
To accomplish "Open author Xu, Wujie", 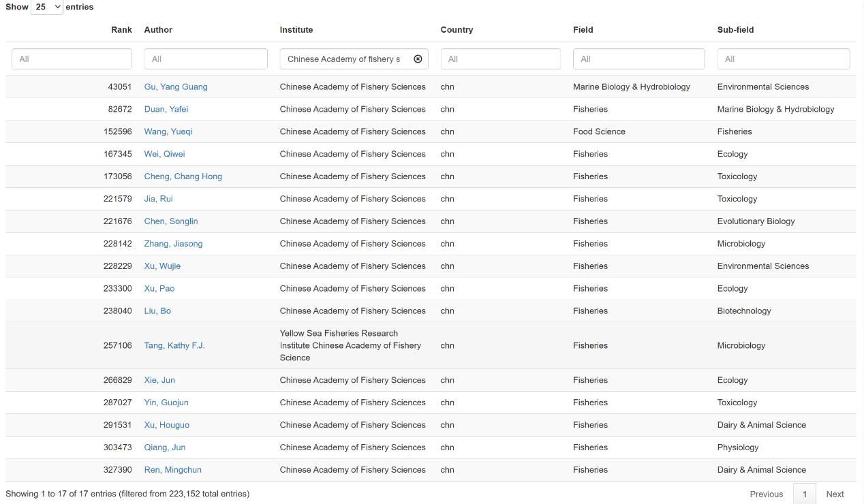I will pos(162,266).
